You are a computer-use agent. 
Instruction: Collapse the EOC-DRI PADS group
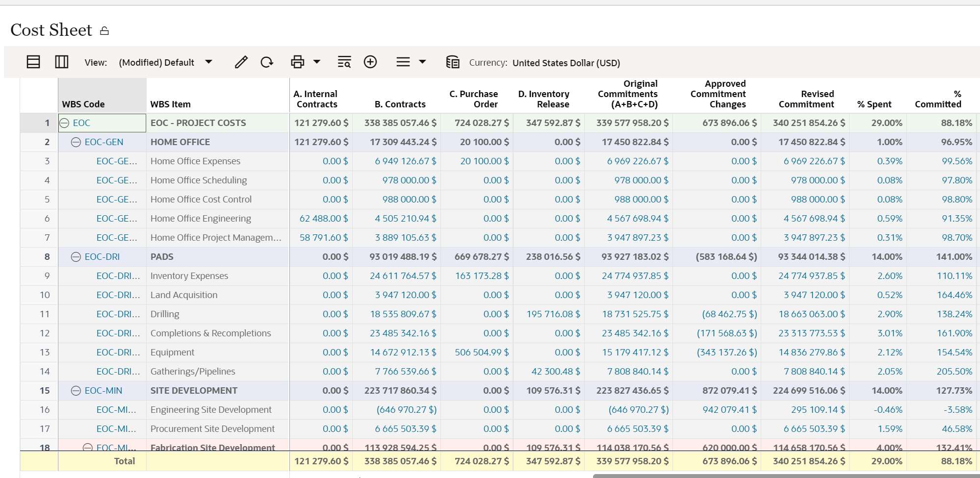pos(76,256)
